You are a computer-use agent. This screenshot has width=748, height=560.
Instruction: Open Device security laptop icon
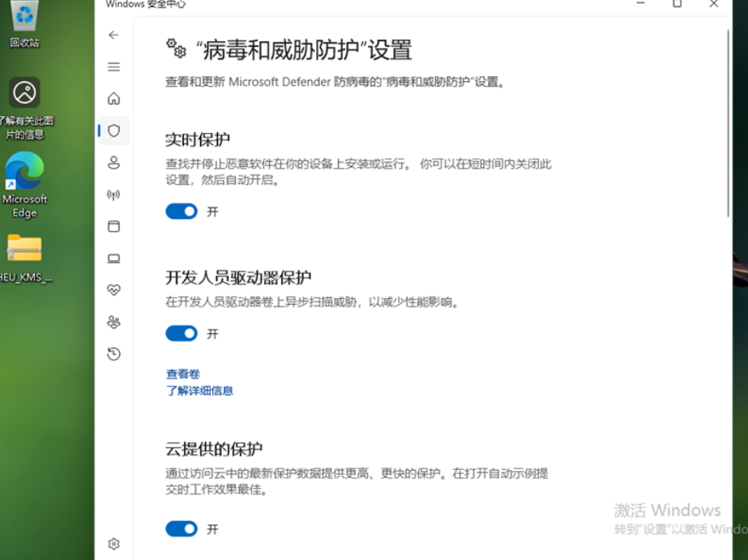point(113,258)
